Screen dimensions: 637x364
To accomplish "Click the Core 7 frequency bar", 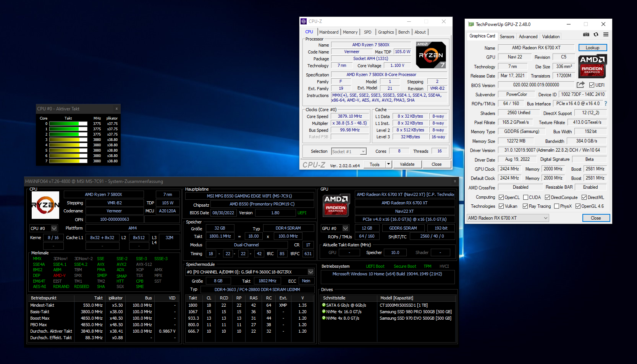I will coord(68,161).
